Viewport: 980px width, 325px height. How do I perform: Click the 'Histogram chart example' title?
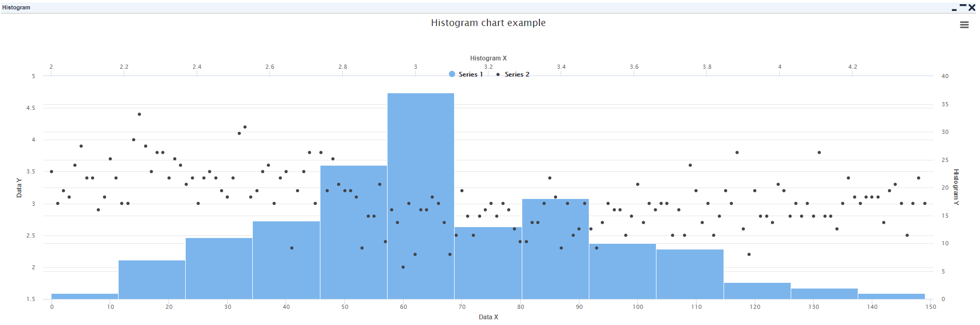[488, 23]
